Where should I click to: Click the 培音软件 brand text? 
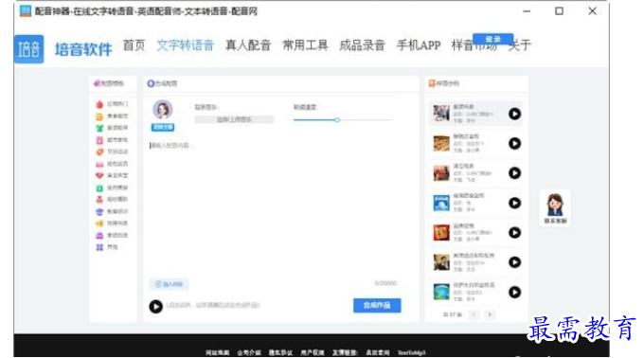[x=83, y=49]
